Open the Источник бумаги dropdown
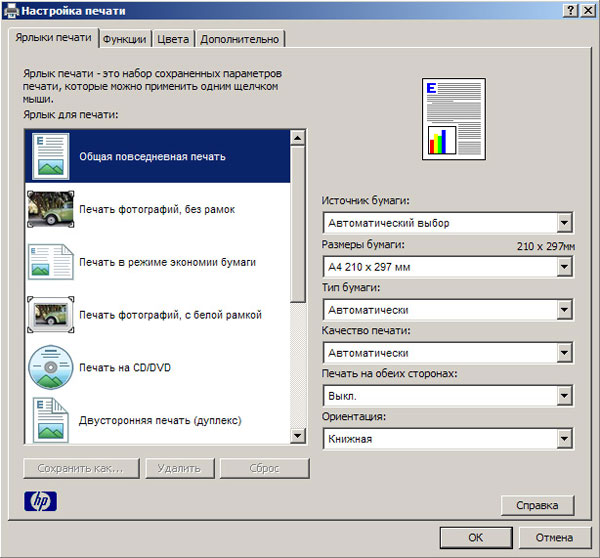The image size is (600, 558). (x=448, y=223)
